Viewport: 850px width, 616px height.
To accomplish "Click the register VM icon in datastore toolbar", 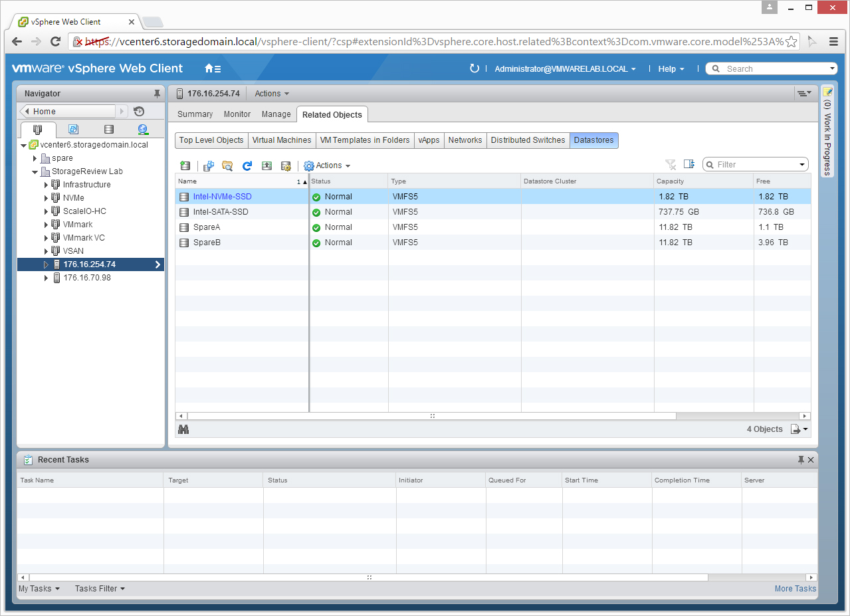I will pos(208,165).
